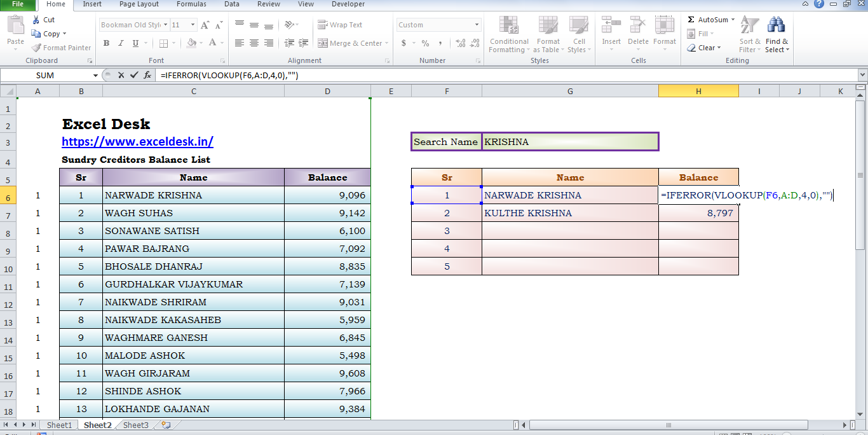Click the Cut scissors icon
The height and width of the screenshot is (435, 868).
click(36, 20)
